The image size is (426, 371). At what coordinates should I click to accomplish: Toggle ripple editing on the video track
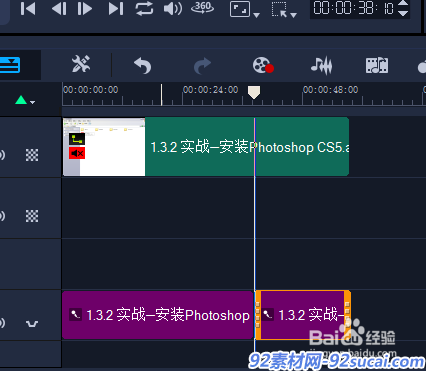coord(32,155)
